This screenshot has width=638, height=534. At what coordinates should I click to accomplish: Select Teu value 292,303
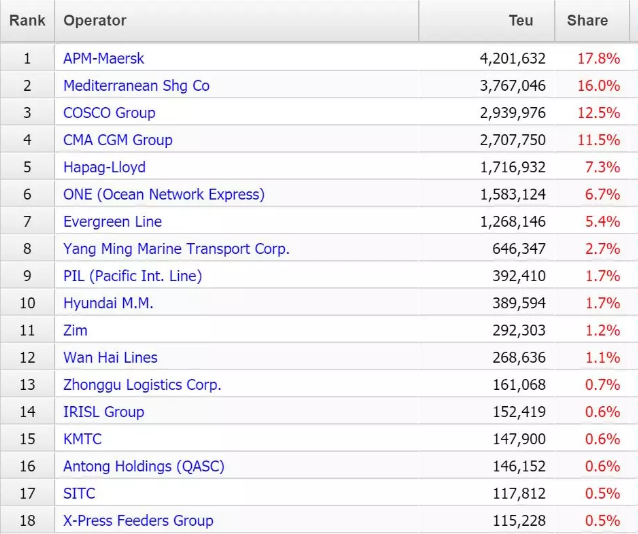pos(519,330)
